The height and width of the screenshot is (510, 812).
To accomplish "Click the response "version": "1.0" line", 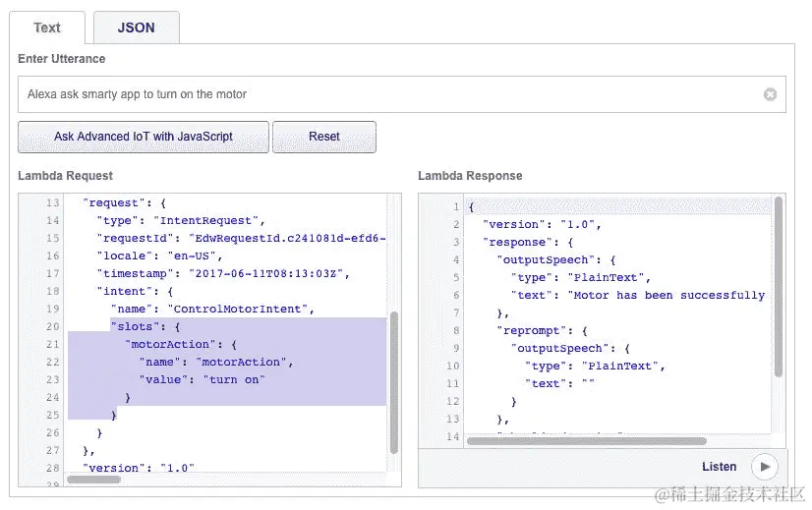I will tap(542, 224).
